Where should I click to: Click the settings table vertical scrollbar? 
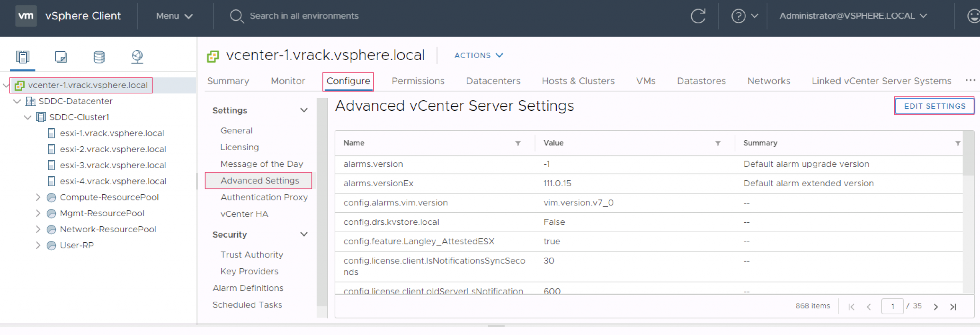pos(968,153)
